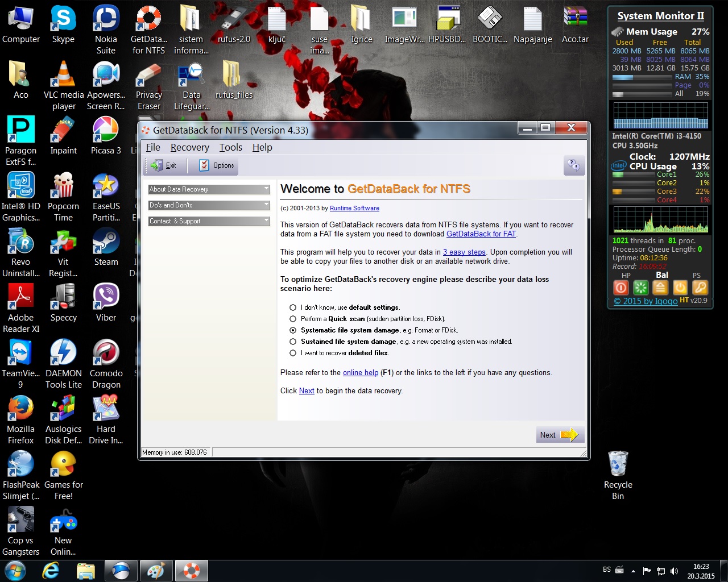Open DAEMON Tools Lite shortcut
This screenshot has width=728, height=582.
[63, 359]
